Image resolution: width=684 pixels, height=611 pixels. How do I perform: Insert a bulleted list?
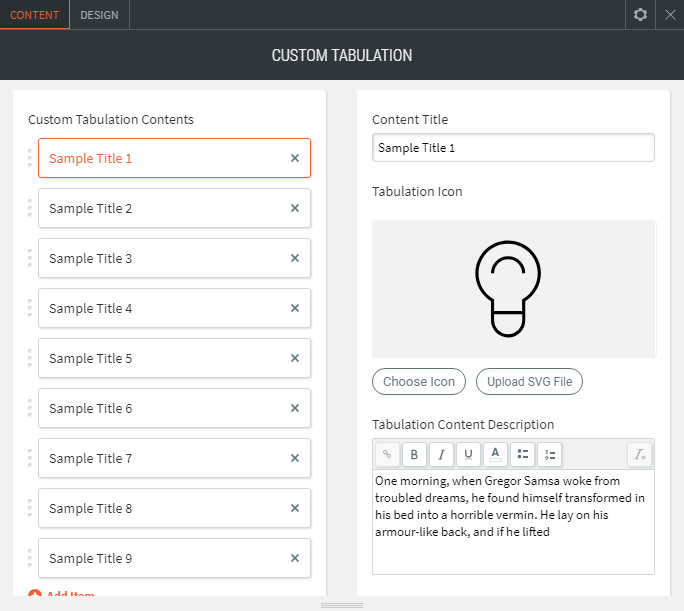522,454
